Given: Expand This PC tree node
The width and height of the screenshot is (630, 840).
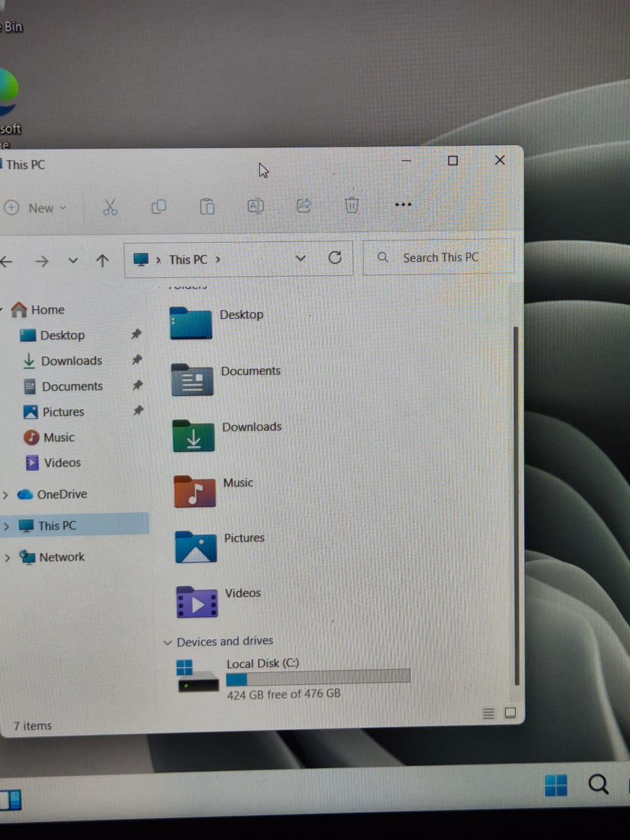Looking at the screenshot, I should tap(7, 526).
